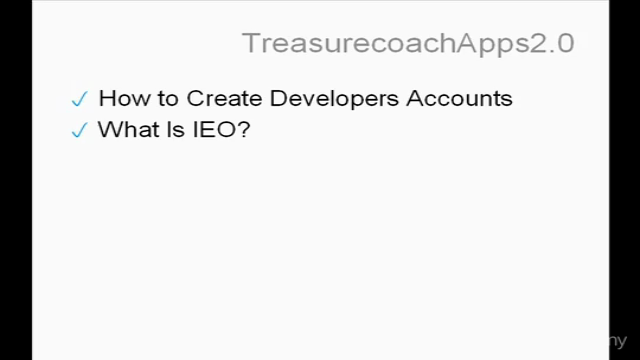Click the word Accounts in first bullet
The width and height of the screenshot is (640, 360).
click(459, 98)
